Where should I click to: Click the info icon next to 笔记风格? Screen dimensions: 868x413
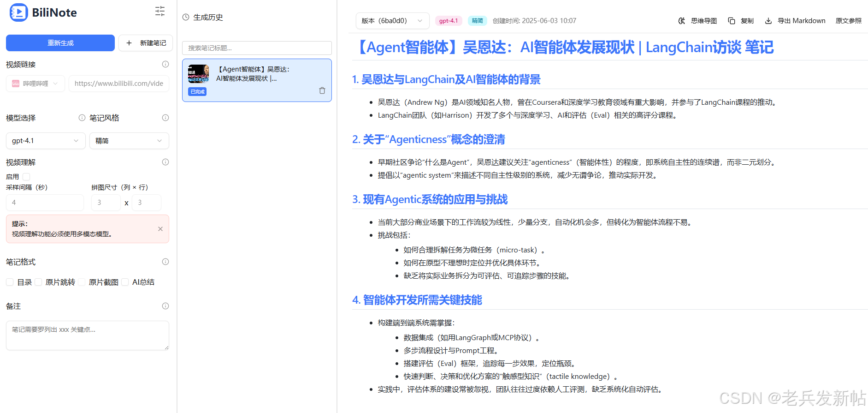165,118
